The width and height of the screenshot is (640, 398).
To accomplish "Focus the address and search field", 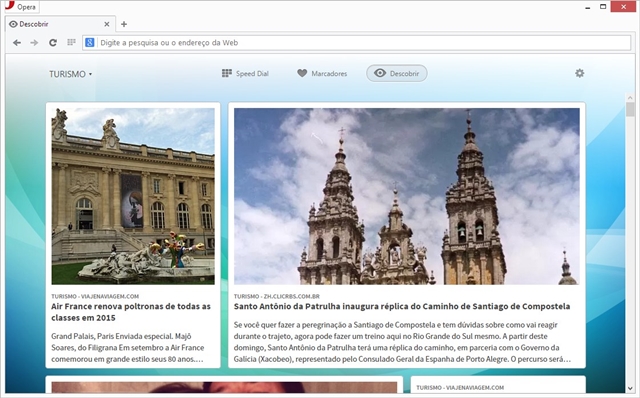I will click(x=357, y=42).
